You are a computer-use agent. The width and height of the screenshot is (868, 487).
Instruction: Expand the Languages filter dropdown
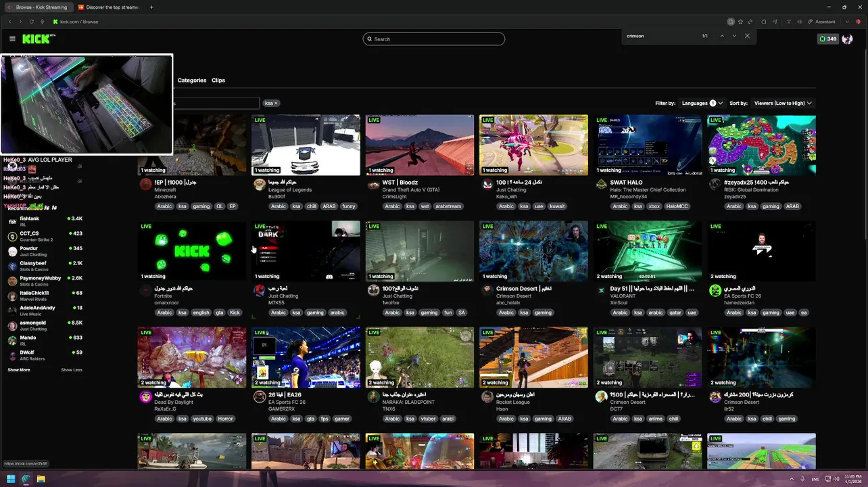point(702,103)
